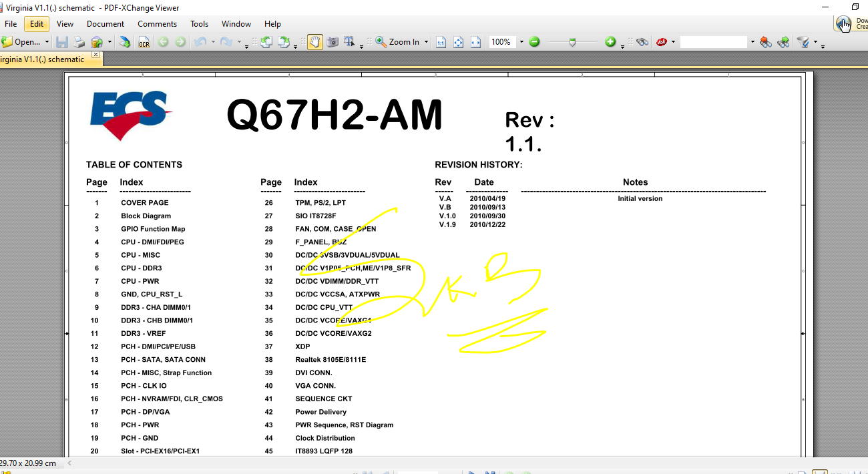Image resolution: width=868 pixels, height=474 pixels.
Task: Click the Download/Create globe button at top right
Action: point(851,24)
